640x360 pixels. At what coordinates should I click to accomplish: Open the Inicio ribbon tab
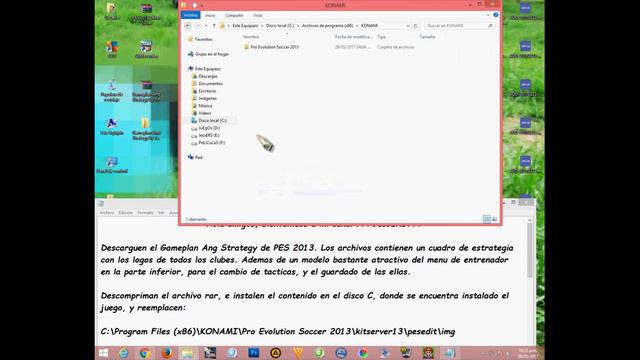pos(210,16)
